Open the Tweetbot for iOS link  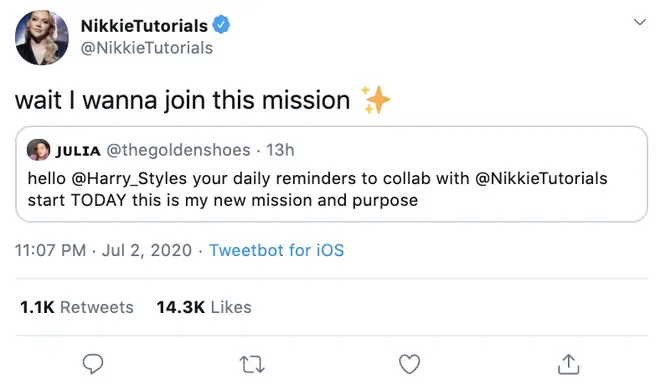277,250
